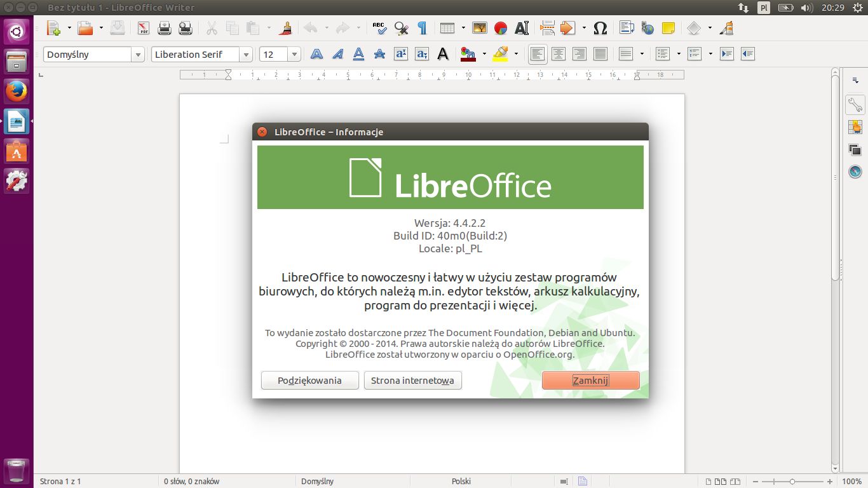Click the Open file folder icon
Image resolution: width=868 pixels, height=488 pixels.
[85, 28]
